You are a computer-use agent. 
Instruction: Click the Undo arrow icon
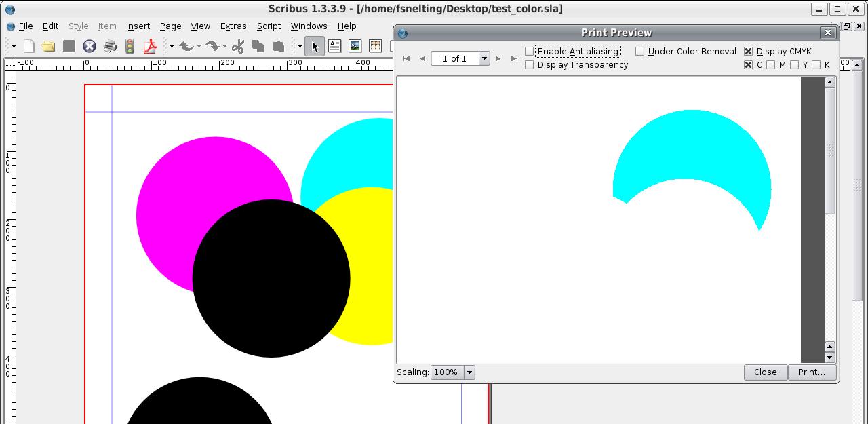coord(186,46)
